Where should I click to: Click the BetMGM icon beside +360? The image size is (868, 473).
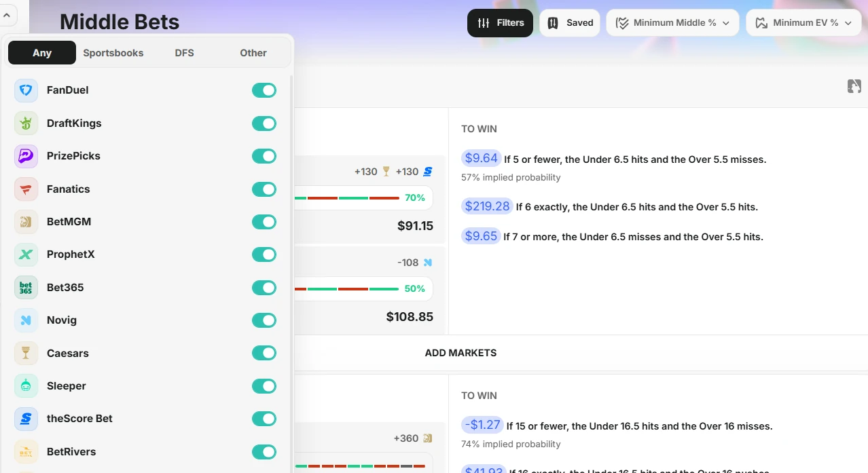428,438
